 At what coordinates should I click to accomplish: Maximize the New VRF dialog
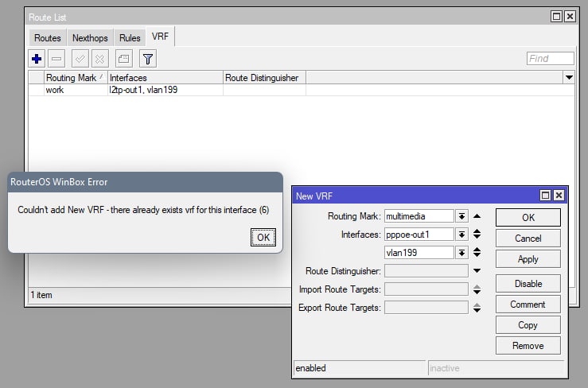(545, 196)
